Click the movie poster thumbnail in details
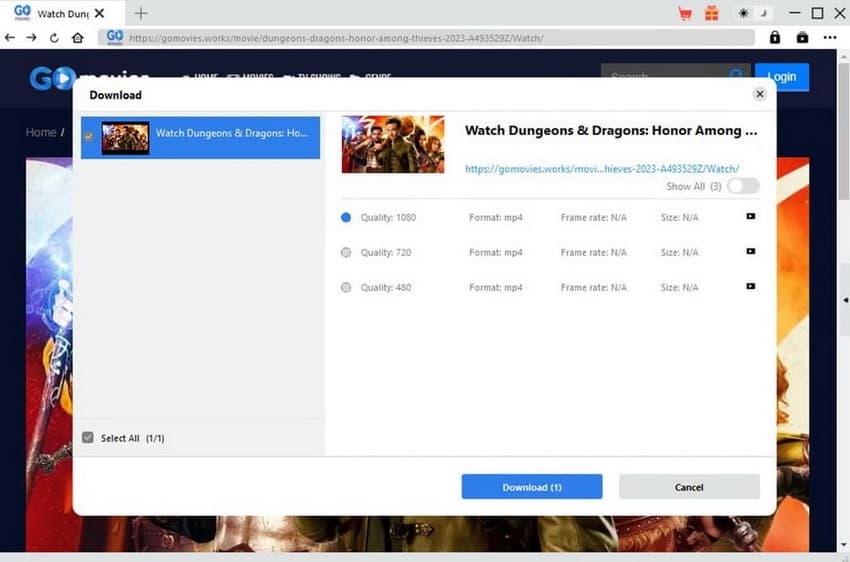Image resolution: width=850 pixels, height=562 pixels. (x=393, y=144)
